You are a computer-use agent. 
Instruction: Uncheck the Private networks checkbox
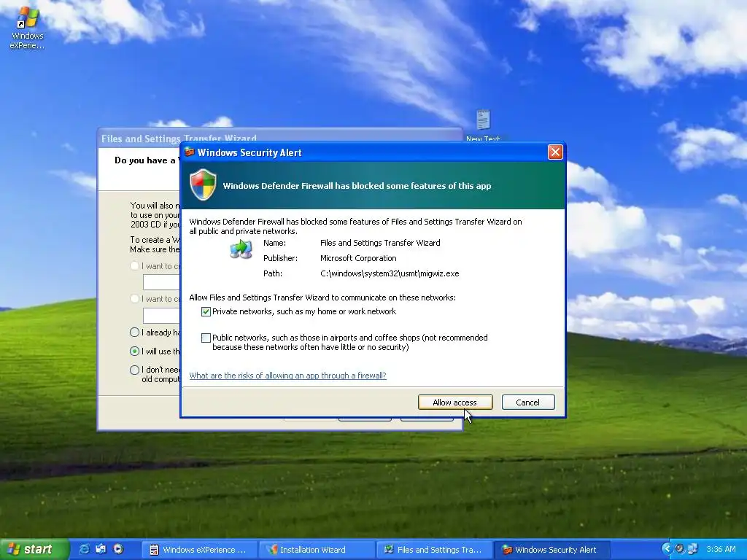[206, 311]
